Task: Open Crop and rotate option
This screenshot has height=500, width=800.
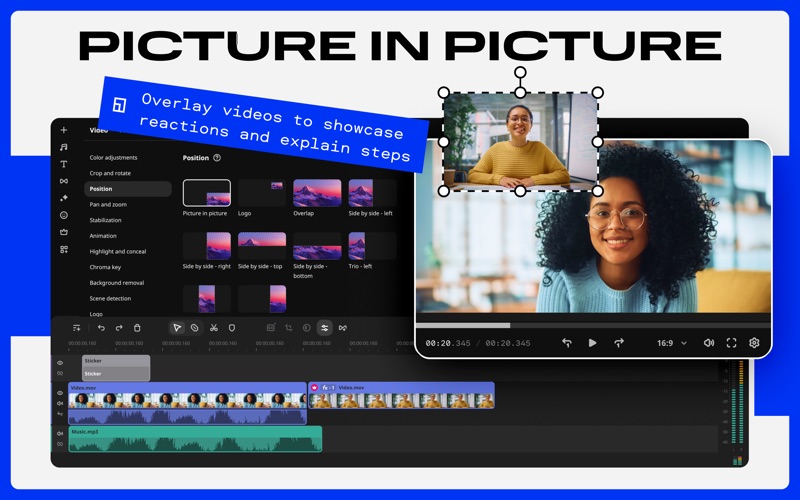Action: point(110,173)
